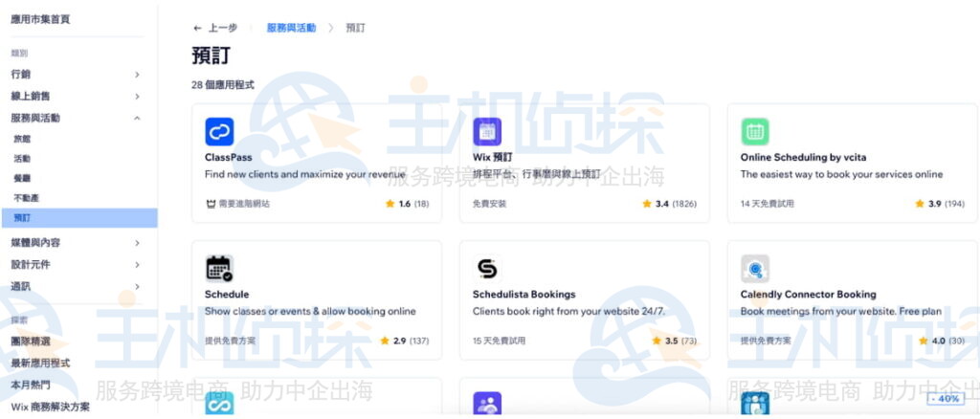Expand the 媒體與內容 category
Image resolution: width=980 pixels, height=419 pixels.
pos(137,243)
